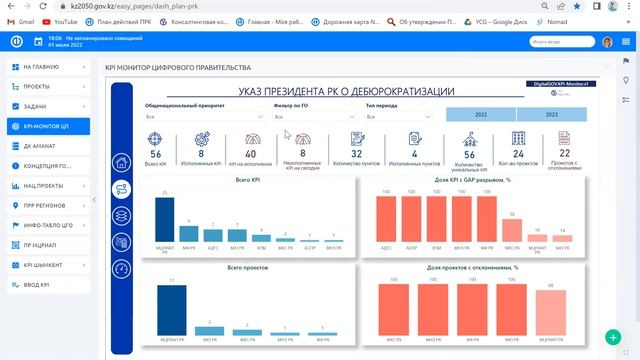Open the calendar icon in the blue header
Viewport: 640px width, 360px height.
[38, 42]
